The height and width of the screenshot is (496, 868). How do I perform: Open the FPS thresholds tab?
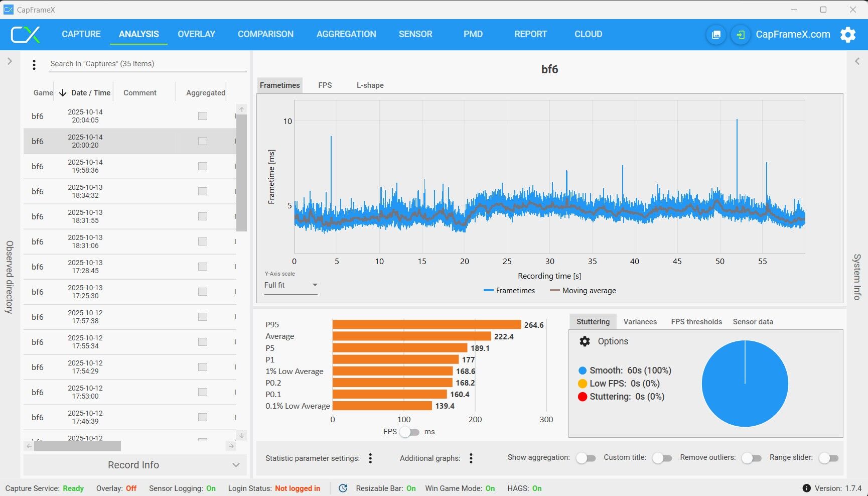696,322
